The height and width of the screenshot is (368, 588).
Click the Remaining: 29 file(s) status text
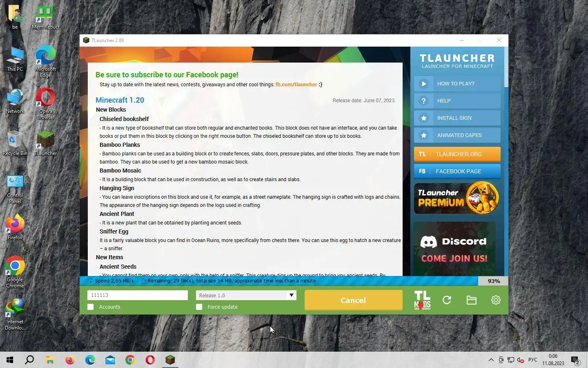[x=232, y=281]
